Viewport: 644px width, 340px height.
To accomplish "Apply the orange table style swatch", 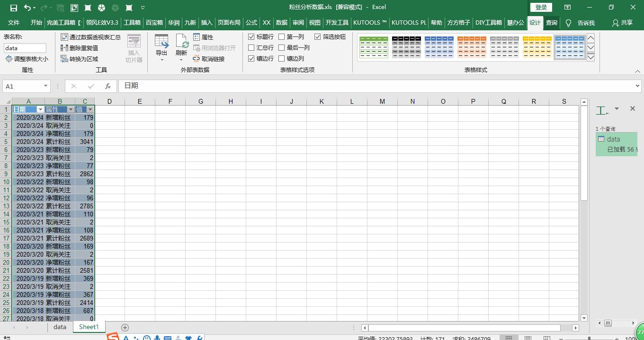I will (x=472, y=47).
